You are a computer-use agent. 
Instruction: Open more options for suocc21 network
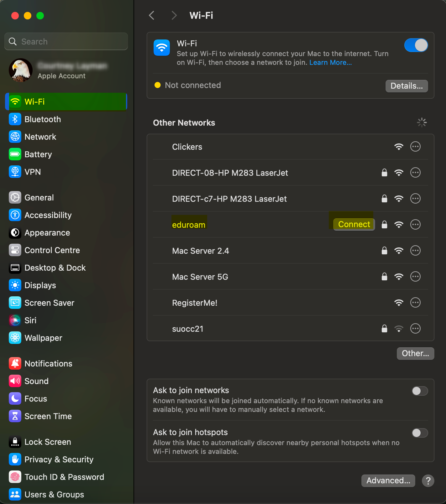(x=415, y=329)
